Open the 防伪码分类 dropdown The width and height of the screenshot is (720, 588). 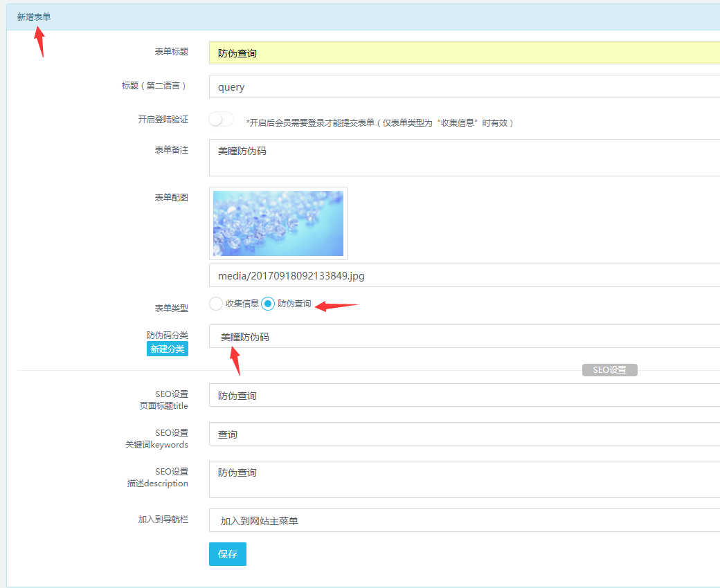[x=464, y=337]
